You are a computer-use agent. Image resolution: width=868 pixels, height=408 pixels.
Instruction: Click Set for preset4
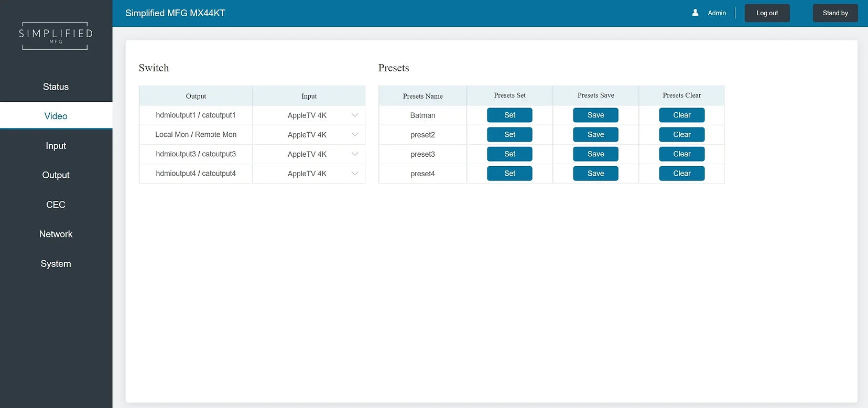(x=509, y=174)
